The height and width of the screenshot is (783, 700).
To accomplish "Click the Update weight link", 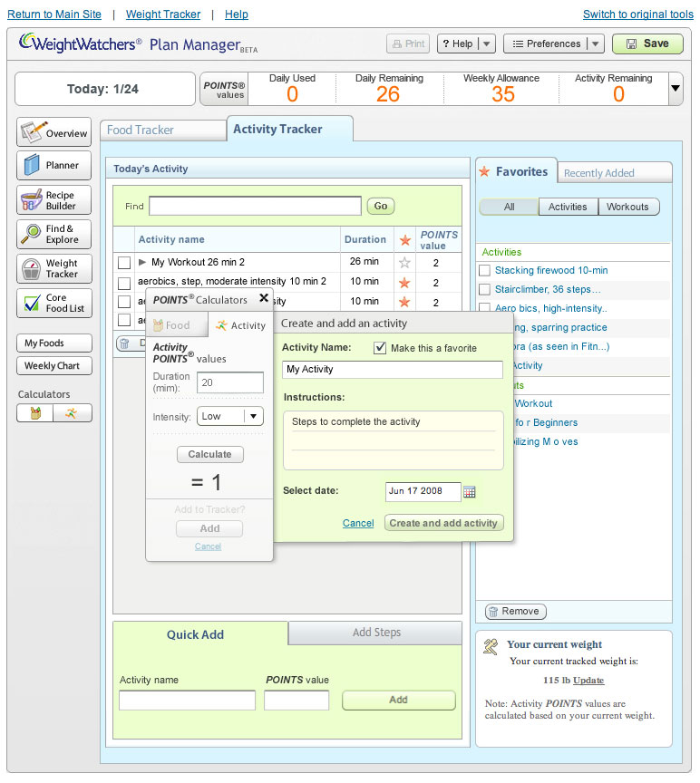I will coord(588,680).
